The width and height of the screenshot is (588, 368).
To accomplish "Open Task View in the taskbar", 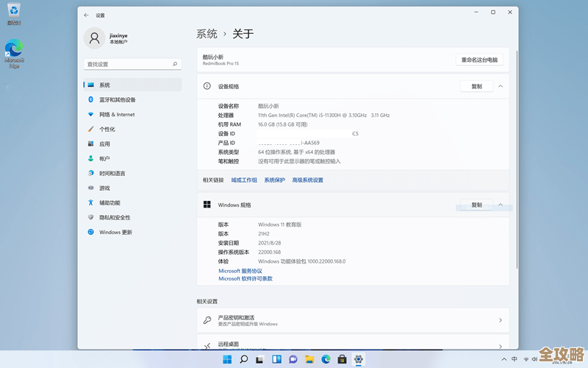I will click(260, 359).
